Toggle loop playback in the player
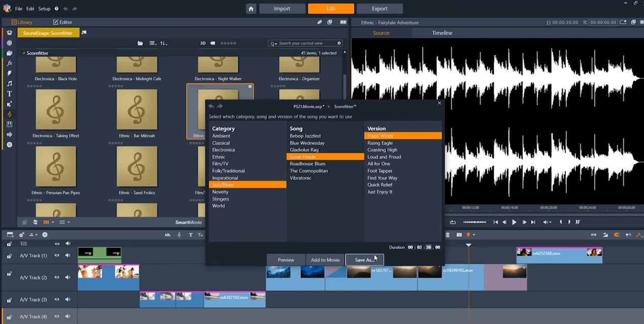The width and height of the screenshot is (644, 324). pyautogui.click(x=453, y=222)
